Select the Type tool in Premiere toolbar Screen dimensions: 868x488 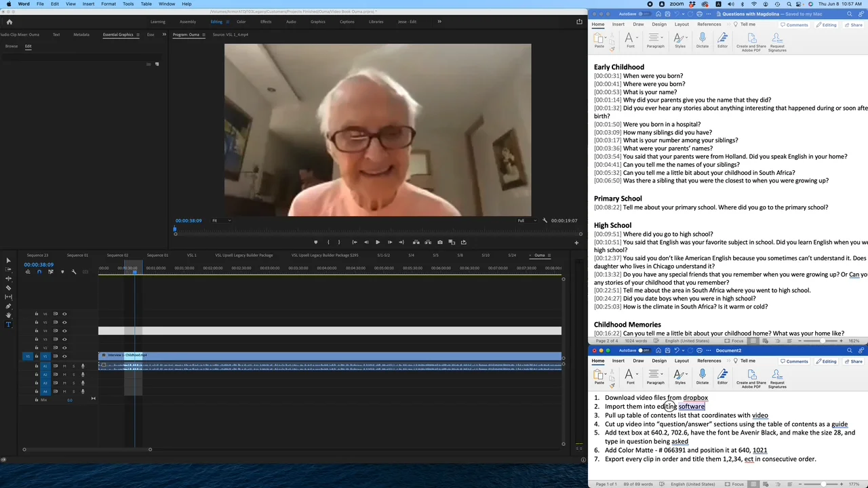click(x=9, y=324)
